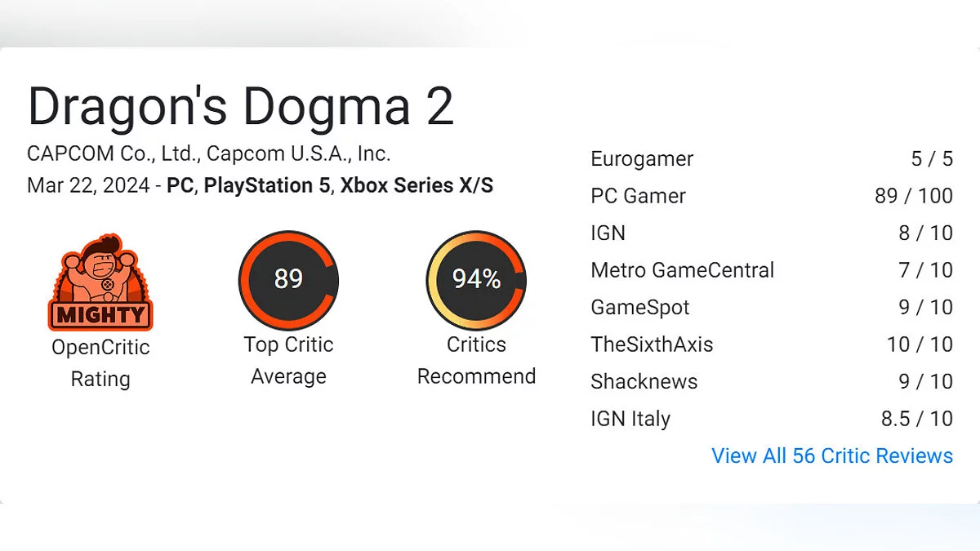This screenshot has height=551, width=980.
Task: Click the Dragon's Dogma 2 title
Action: 240,105
